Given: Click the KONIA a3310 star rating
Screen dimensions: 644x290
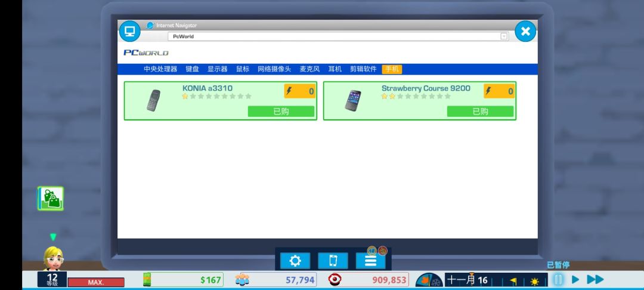Looking at the screenshot, I should coord(216,96).
